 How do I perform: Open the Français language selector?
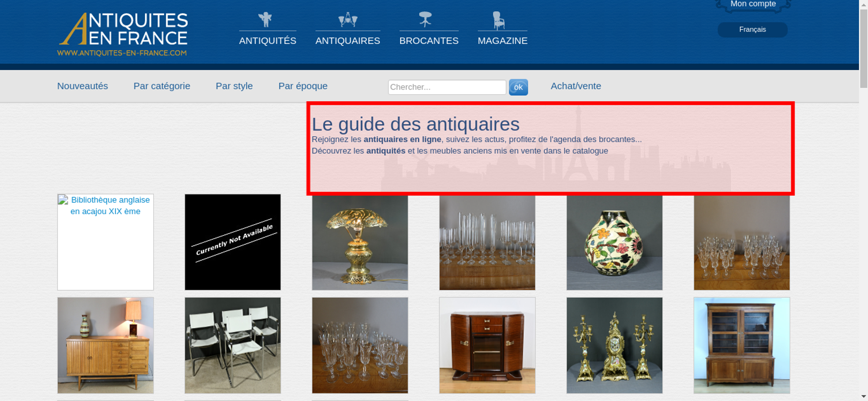point(752,30)
